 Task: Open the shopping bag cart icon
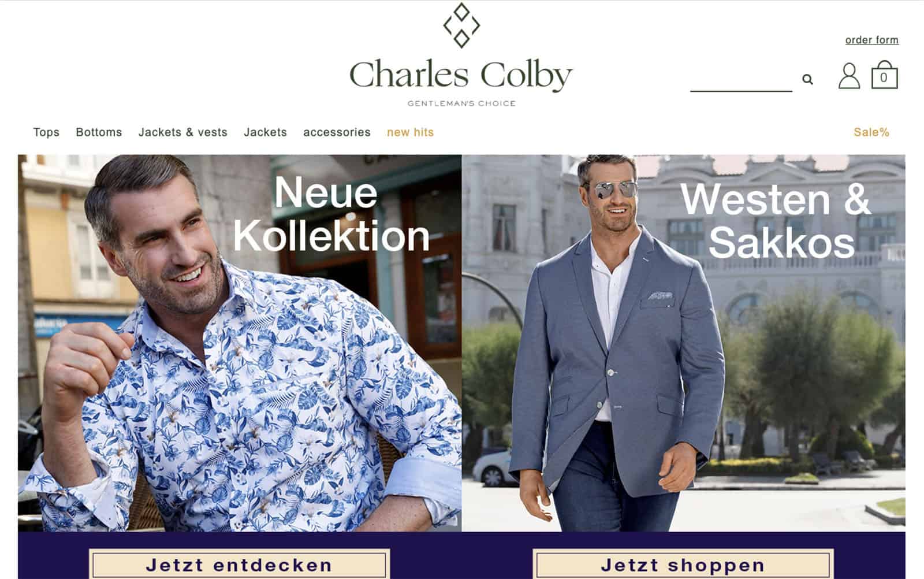click(884, 75)
